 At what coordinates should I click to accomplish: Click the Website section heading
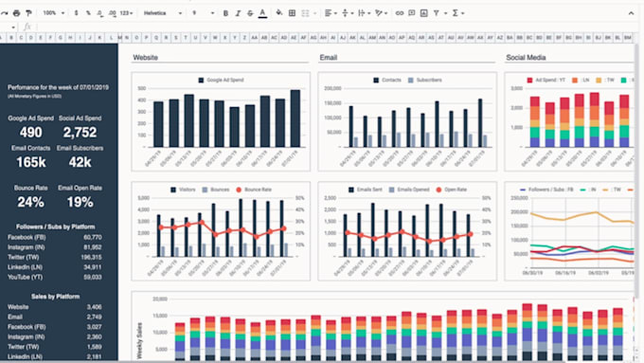(x=146, y=58)
